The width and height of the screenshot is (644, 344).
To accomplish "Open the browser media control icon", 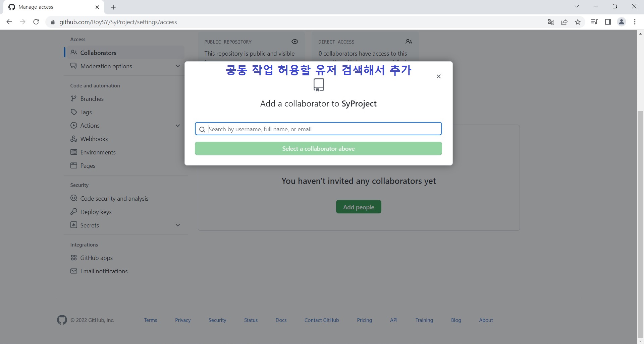I will coord(594,22).
